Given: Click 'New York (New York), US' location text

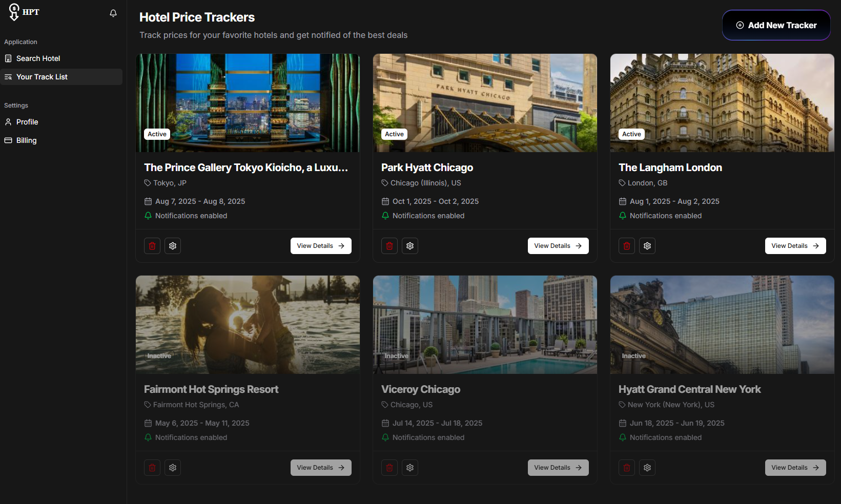Looking at the screenshot, I should 671,405.
